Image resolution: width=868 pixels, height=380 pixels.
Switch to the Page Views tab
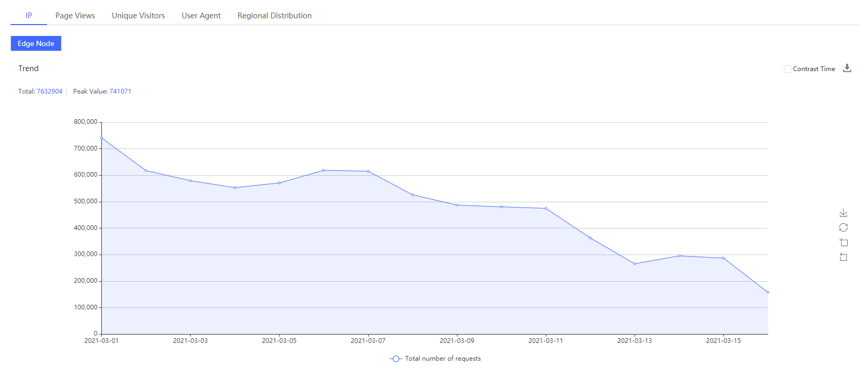coord(75,16)
